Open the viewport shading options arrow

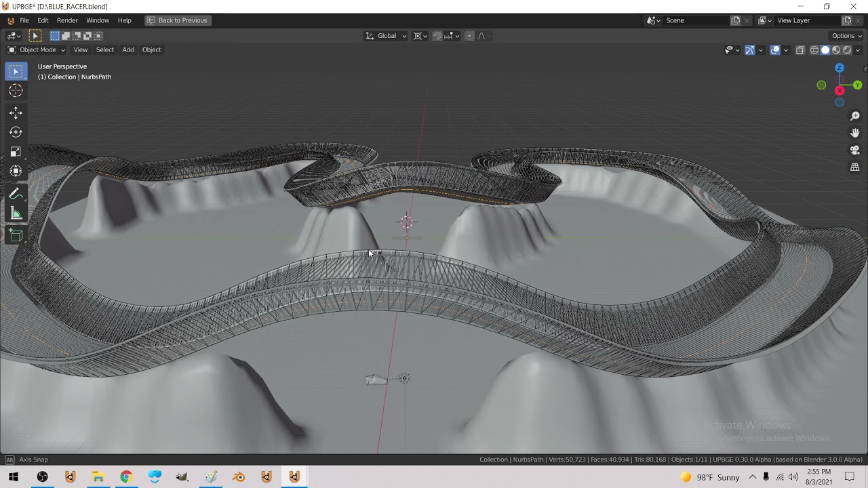pos(859,50)
